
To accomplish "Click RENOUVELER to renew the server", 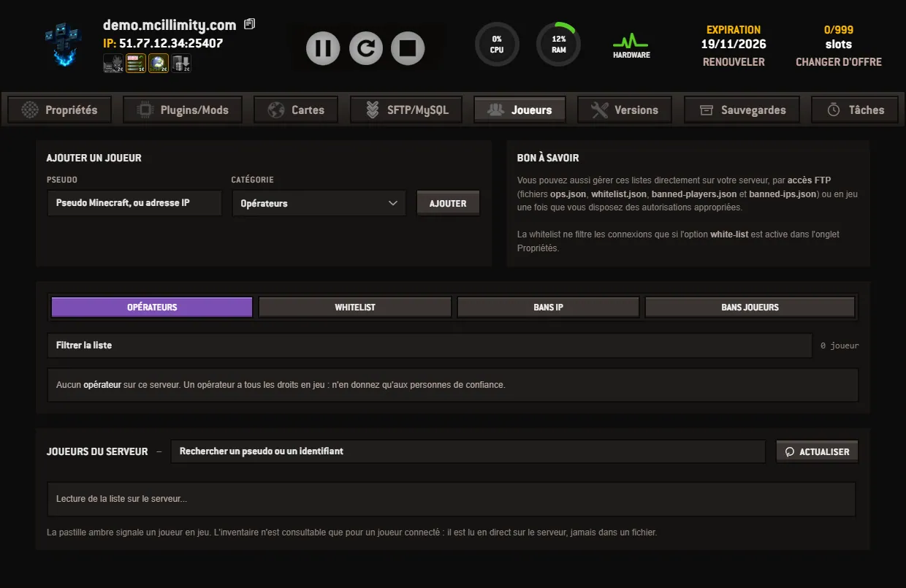I will tap(734, 62).
